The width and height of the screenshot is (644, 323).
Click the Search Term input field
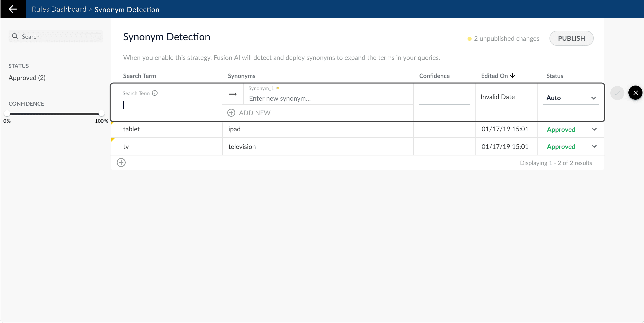168,105
